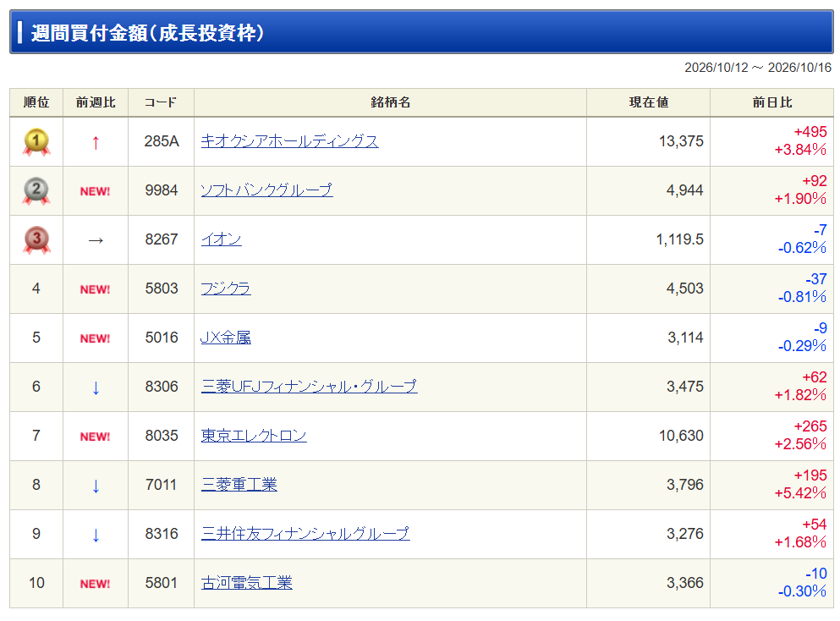This screenshot has height=621, width=840.
Task: Click the -0.62% daily change value
Action: tap(802, 248)
